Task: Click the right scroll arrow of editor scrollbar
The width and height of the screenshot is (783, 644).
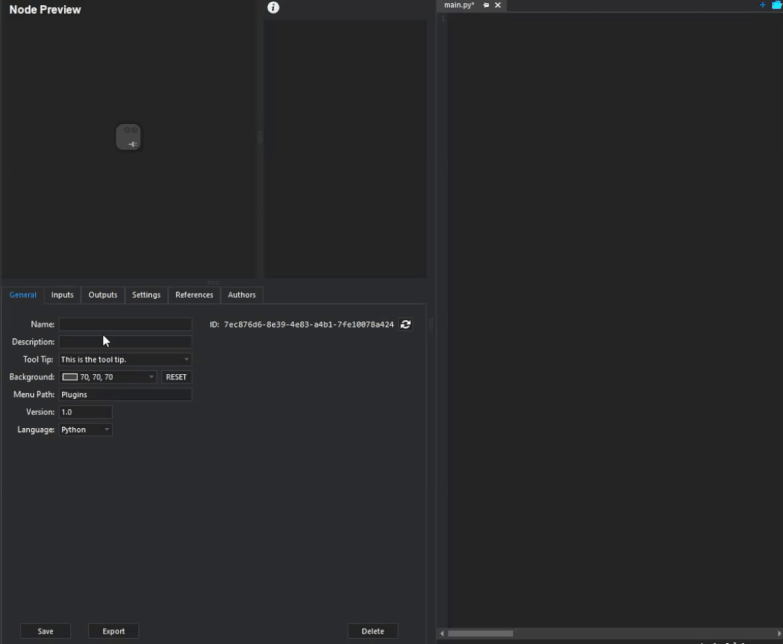Action: [779, 634]
